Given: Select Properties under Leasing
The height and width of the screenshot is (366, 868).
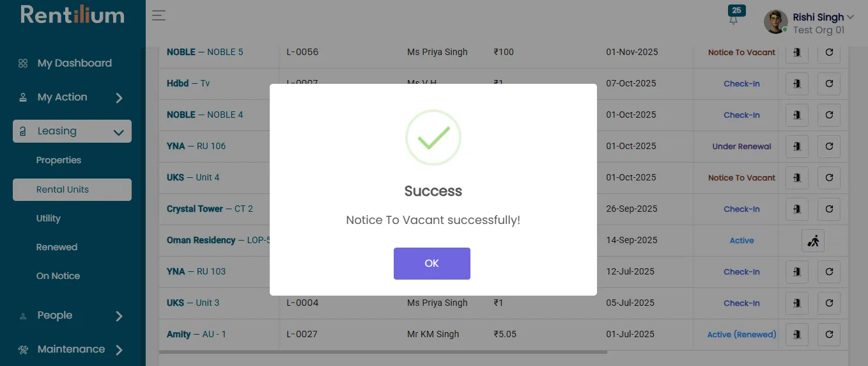Looking at the screenshot, I should click(59, 160).
